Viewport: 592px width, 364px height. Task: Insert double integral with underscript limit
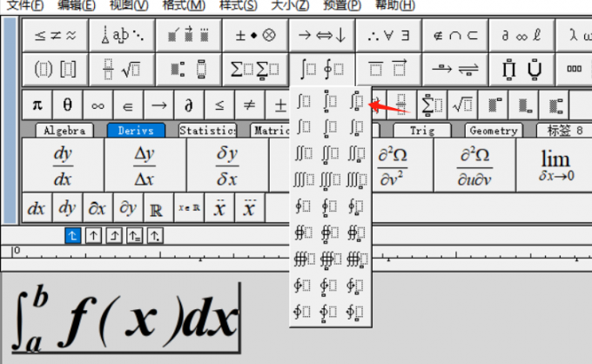coord(330,154)
